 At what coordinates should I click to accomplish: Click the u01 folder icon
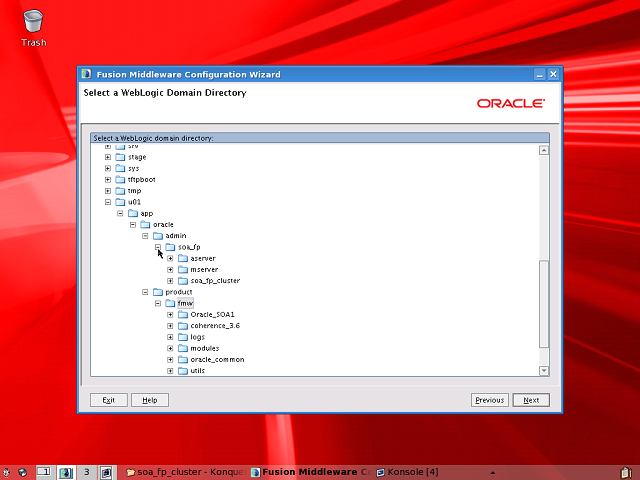click(120, 202)
